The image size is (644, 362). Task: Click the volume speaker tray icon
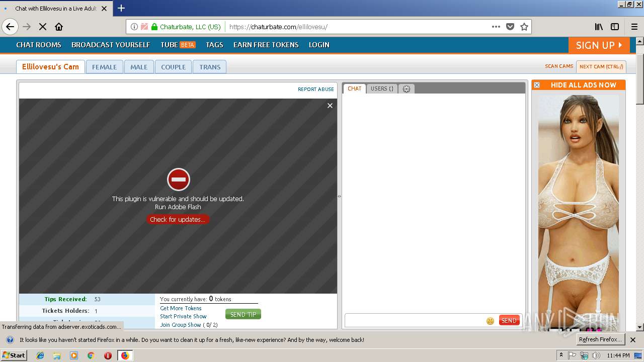(596, 355)
